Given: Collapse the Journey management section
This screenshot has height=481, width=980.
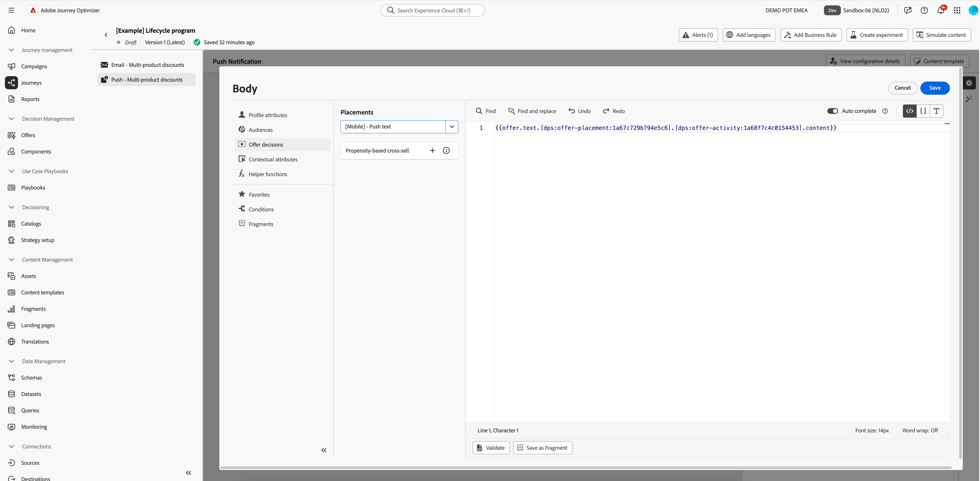Looking at the screenshot, I should pyautogui.click(x=11, y=50).
